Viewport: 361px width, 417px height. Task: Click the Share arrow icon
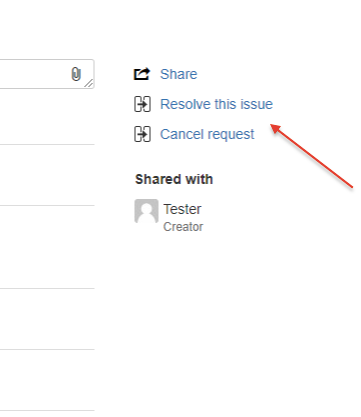pos(142,74)
